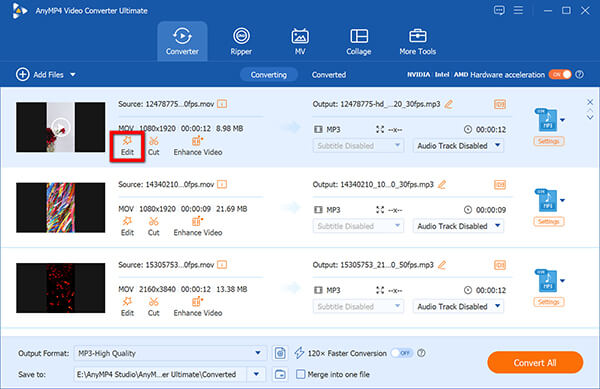Viewport: 600px width, 389px height.
Task: Enable 120x Faster Conversion switch
Action: [x=401, y=353]
